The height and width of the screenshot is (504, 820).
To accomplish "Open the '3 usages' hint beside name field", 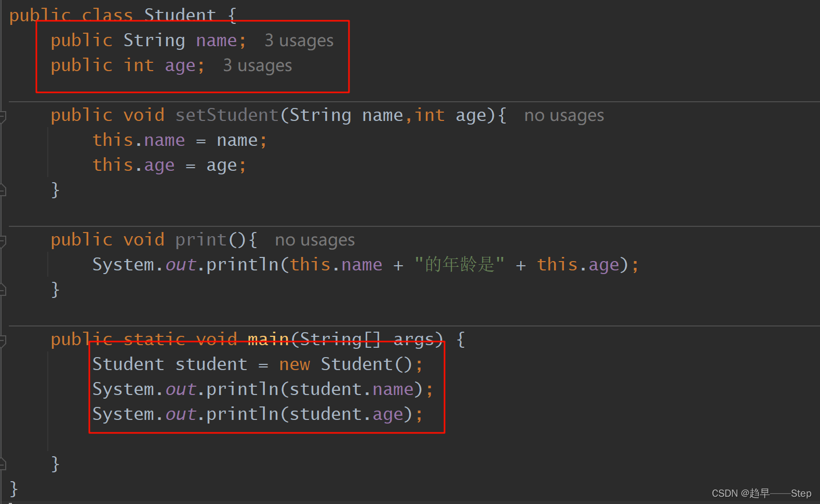I will pos(299,40).
